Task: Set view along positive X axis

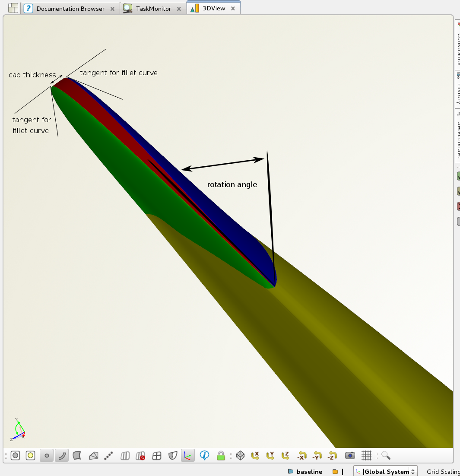Action: (255, 455)
